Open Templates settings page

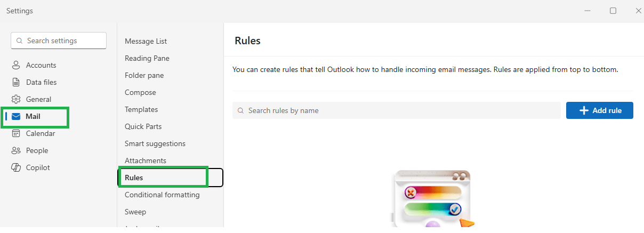(141, 109)
